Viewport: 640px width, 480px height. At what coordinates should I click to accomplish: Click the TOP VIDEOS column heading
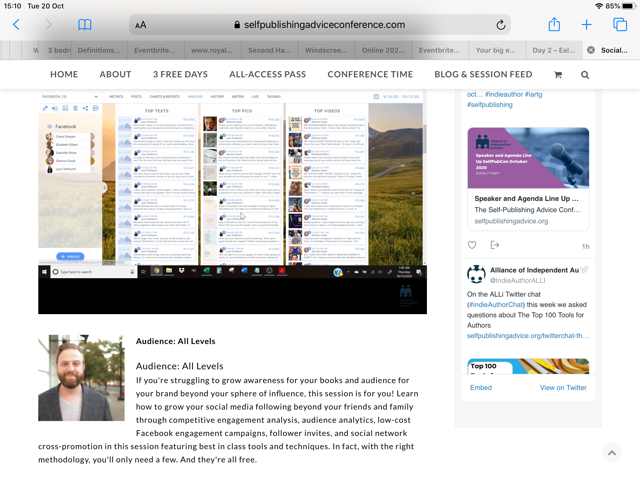327,111
